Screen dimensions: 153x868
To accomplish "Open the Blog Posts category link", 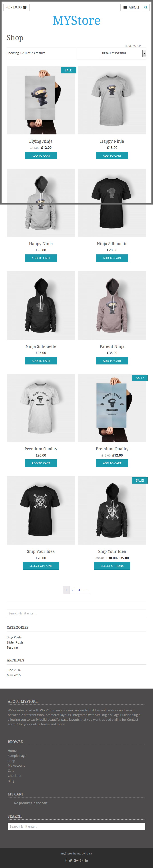I will coord(14,637).
